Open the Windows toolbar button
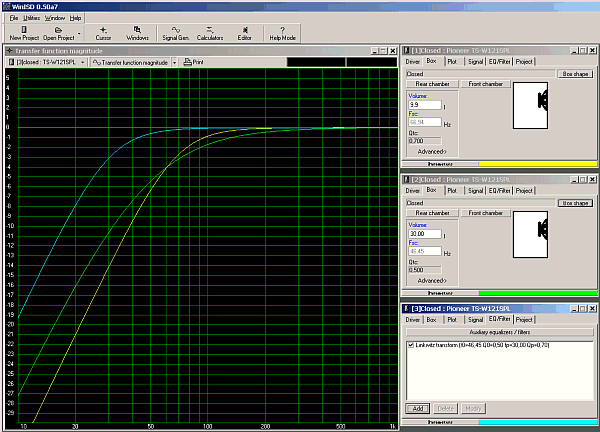Image resolution: width=600 pixels, height=432 pixels. point(138,32)
